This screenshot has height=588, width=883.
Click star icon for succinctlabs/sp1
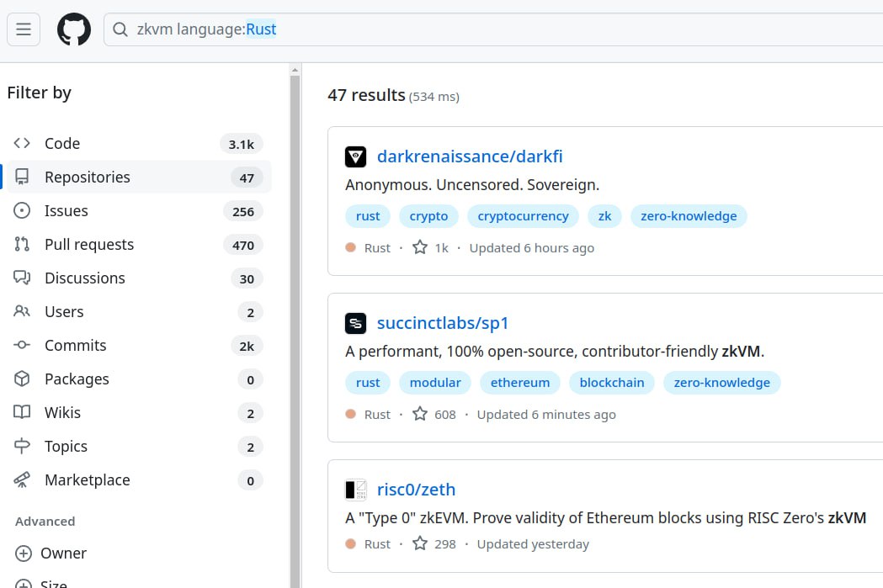[420, 414]
